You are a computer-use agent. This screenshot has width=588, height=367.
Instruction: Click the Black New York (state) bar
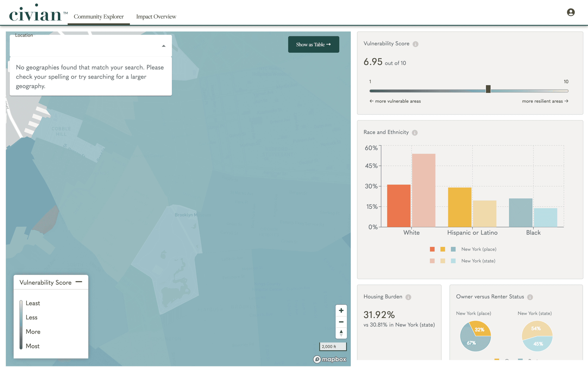[545, 217]
